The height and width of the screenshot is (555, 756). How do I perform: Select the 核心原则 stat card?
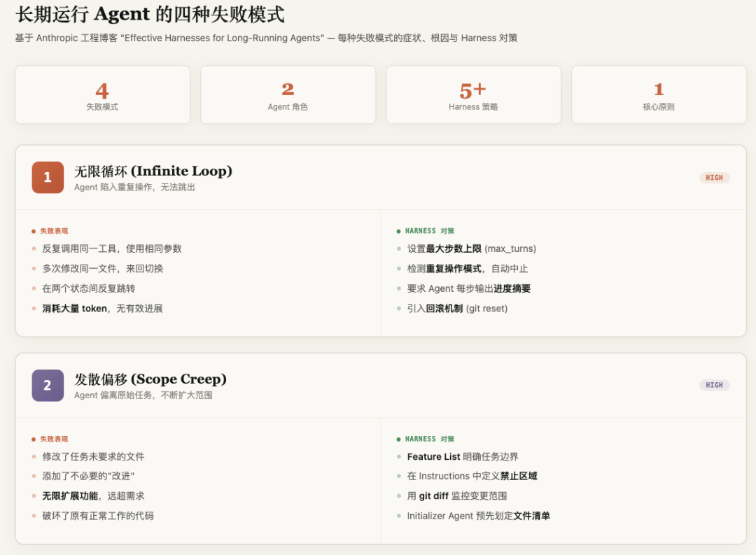[x=659, y=95]
